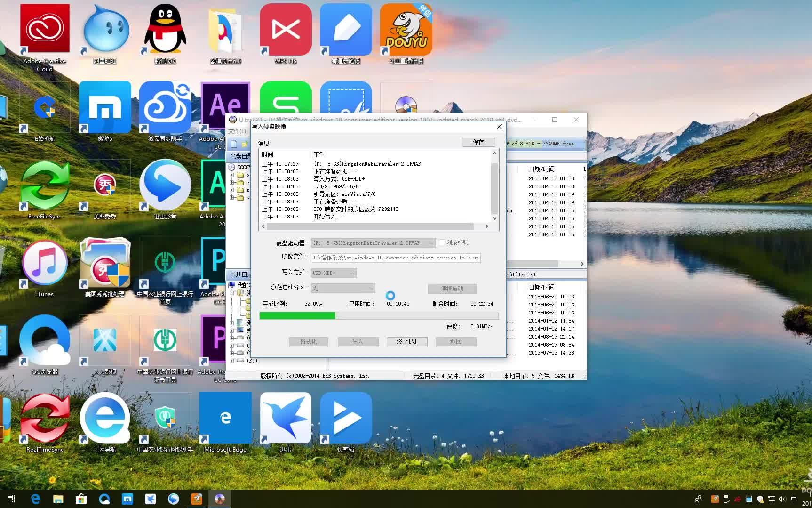The height and width of the screenshot is (508, 812).
Task: Click the 便捷启动 button
Action: 452,289
